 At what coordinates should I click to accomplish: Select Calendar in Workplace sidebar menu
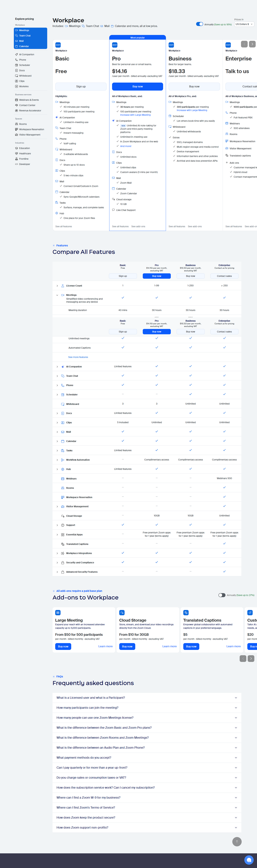pyautogui.click(x=30, y=46)
